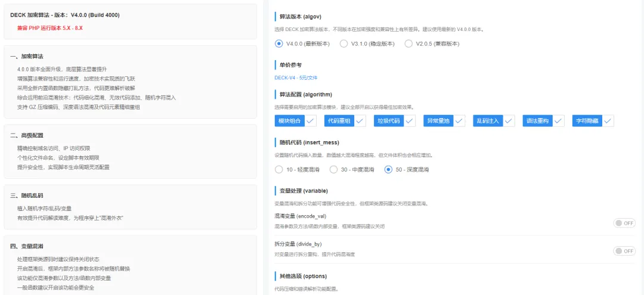Click the line mentioning GZ 压缩编码
This screenshot has height=295, width=644.
pos(79,107)
